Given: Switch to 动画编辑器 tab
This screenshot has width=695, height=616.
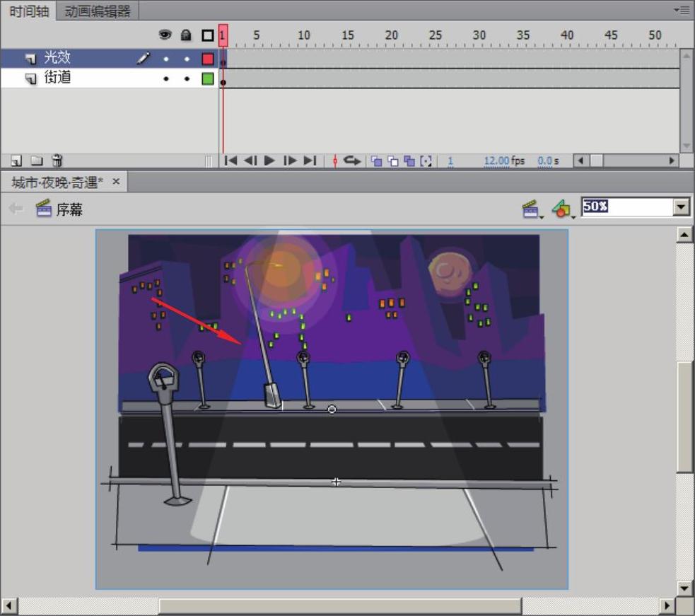Looking at the screenshot, I should (x=98, y=11).
